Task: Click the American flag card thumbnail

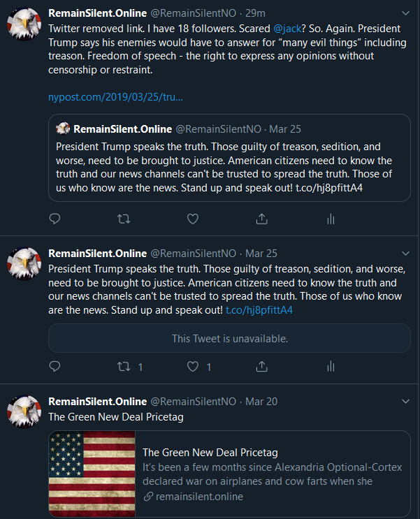Action: tap(92, 474)
